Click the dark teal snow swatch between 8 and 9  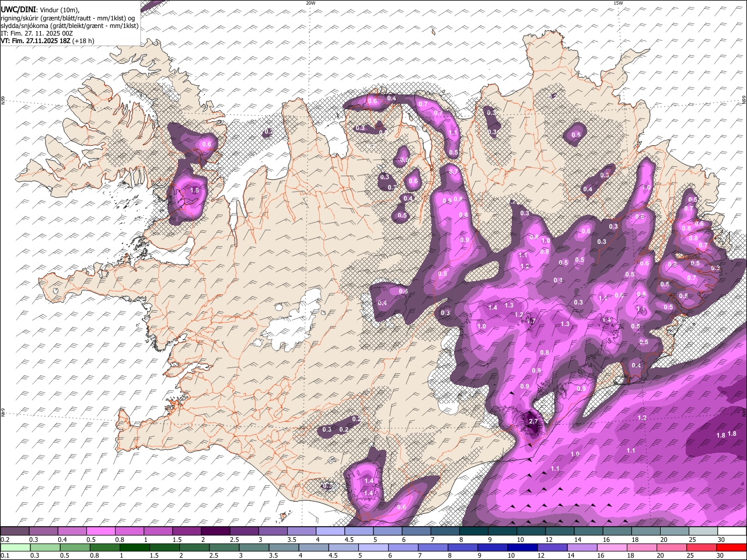click(x=473, y=531)
